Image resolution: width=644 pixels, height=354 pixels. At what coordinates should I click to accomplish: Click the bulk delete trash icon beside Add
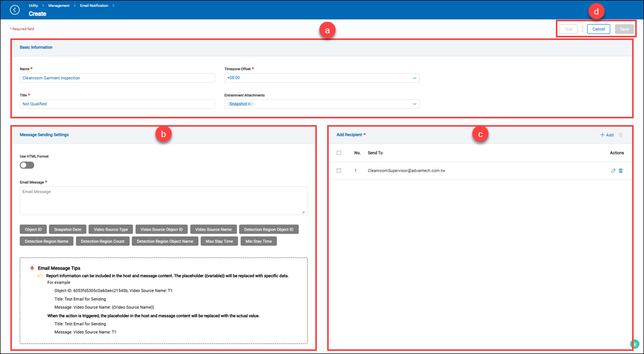pos(620,134)
